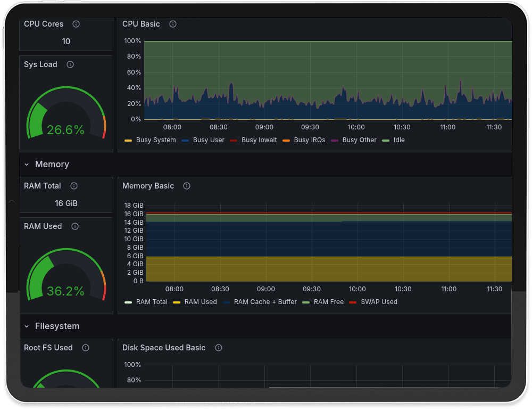Toggle Busy IRQs series in legend
The height and width of the screenshot is (410, 532).
[310, 140]
